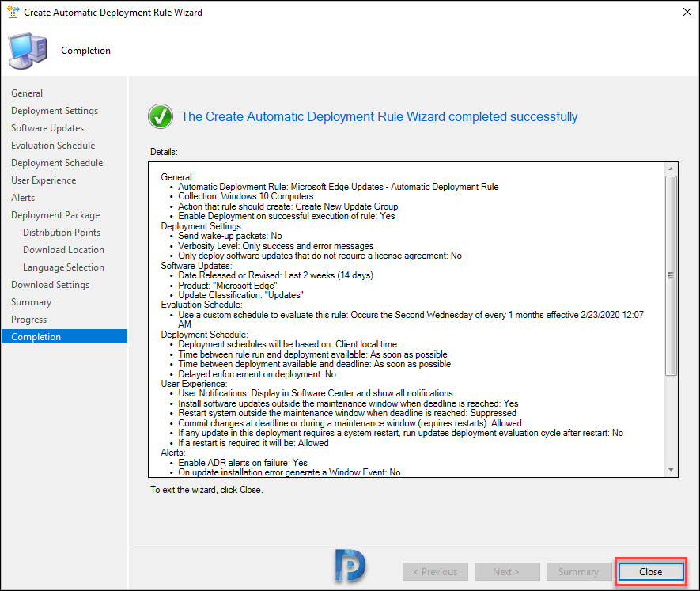Viewport: 700px width, 591px height.
Task: Click 'Product: "Microsoft Edge"' detail line
Action: point(228,286)
